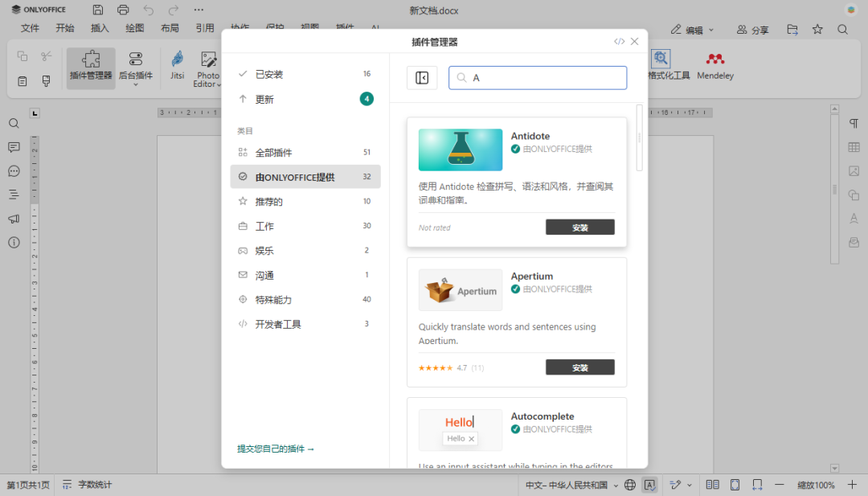Collapse the plugin manager side panel
This screenshot has height=496, width=868.
[422, 78]
